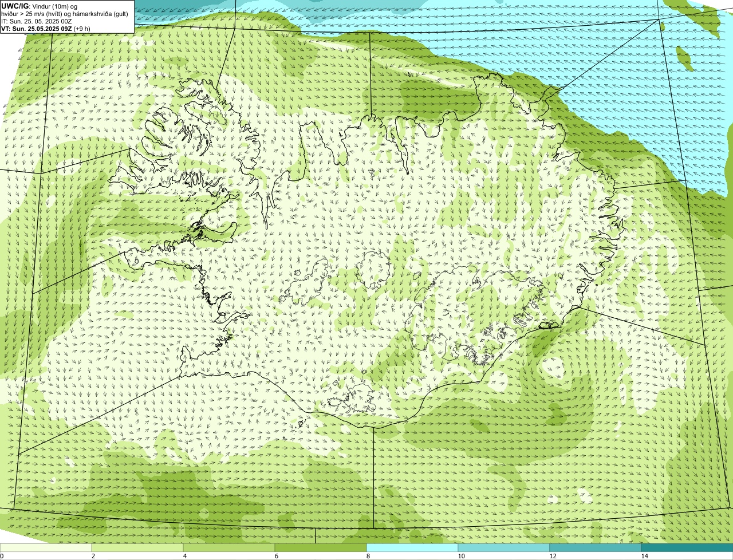
Task: Click the legend label '2'
Action: pos(93,556)
